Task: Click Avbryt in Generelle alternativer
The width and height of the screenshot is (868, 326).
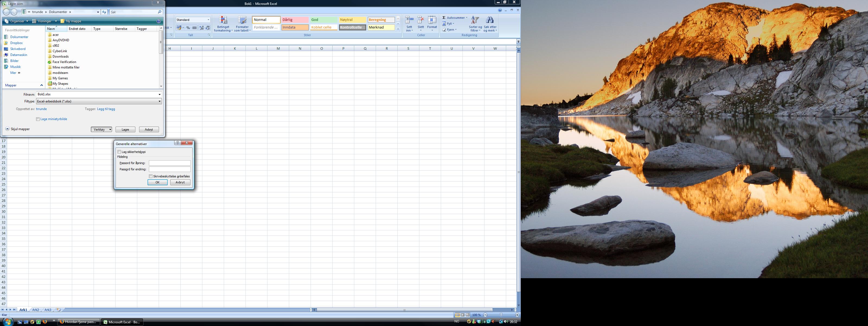Action: pos(180,182)
